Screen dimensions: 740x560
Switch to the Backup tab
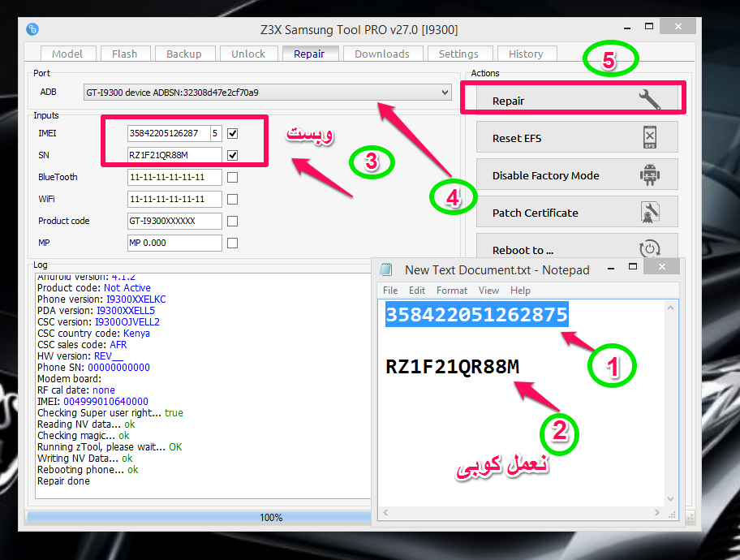click(x=184, y=54)
